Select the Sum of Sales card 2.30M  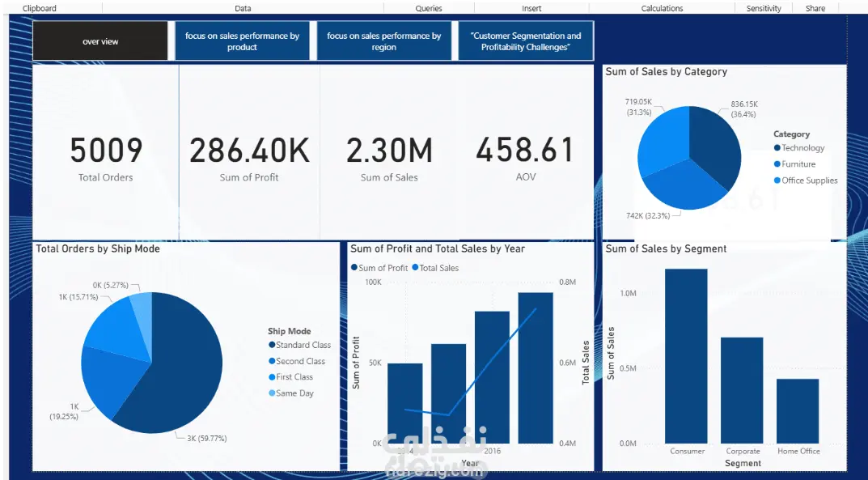coord(389,152)
